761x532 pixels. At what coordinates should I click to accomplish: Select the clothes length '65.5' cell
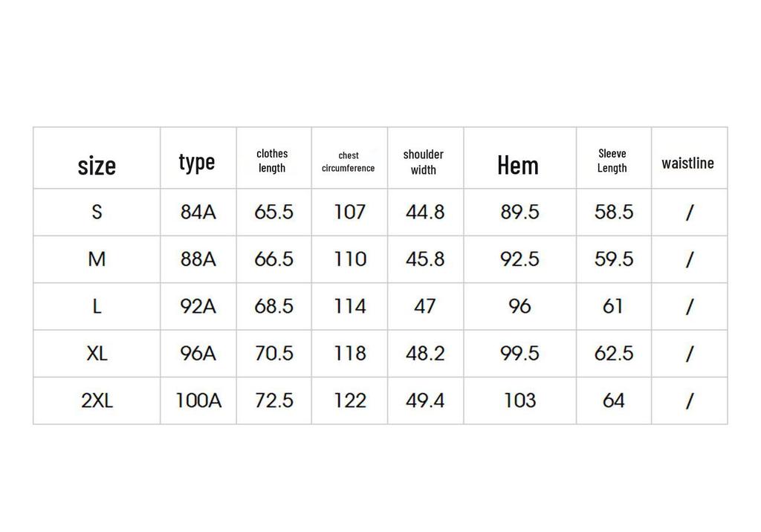click(x=273, y=212)
